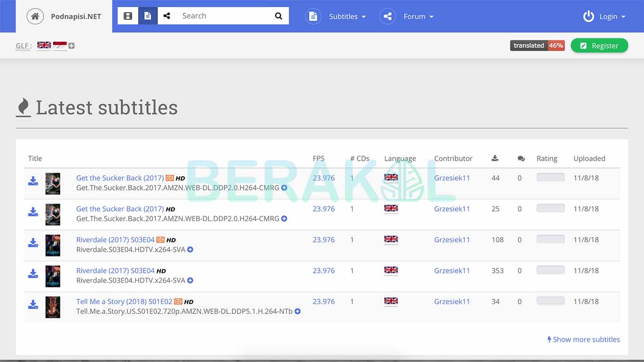This screenshot has width=644, height=362.
Task: Open Riverdale (2017) S03E04 CC title link
Action: tap(116, 240)
